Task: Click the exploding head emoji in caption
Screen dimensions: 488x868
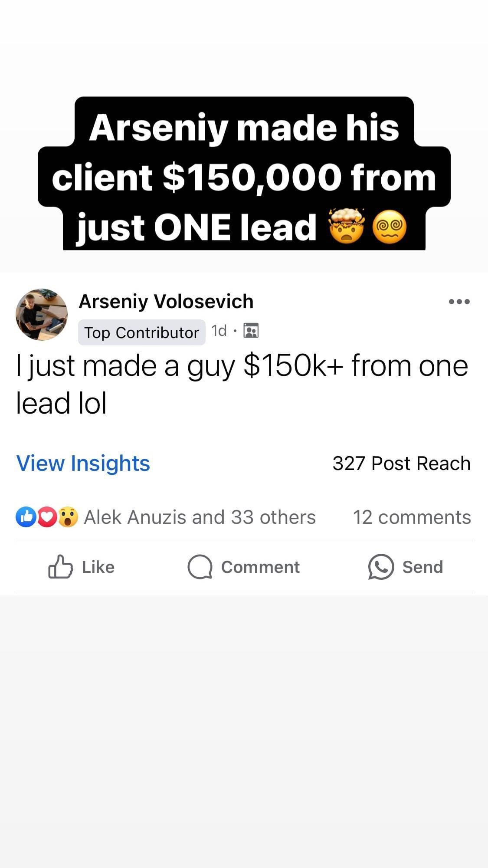Action: 347,226
